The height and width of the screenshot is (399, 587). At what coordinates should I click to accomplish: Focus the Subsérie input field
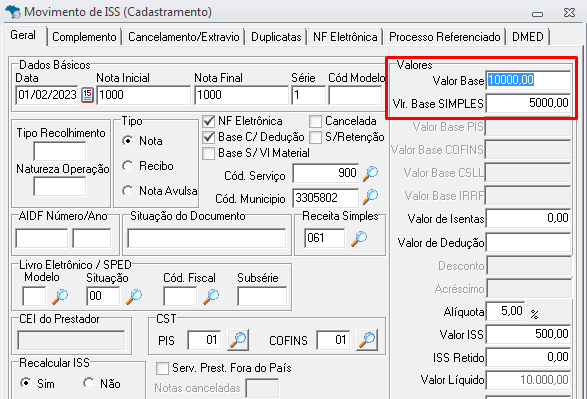[x=262, y=296]
